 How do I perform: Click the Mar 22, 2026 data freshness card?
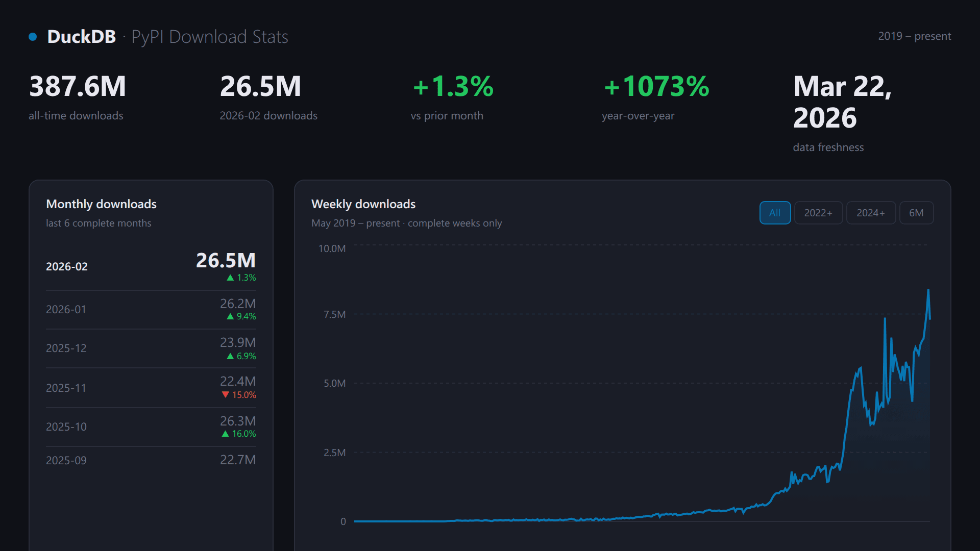point(842,102)
